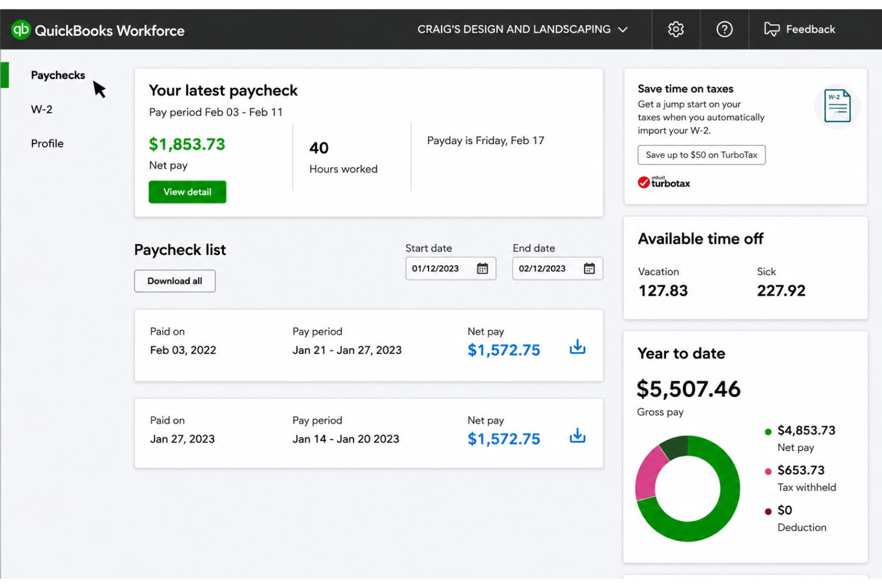This screenshot has width=882, height=588.
Task: Click the $653.73 tax withheld value
Action: [801, 471]
